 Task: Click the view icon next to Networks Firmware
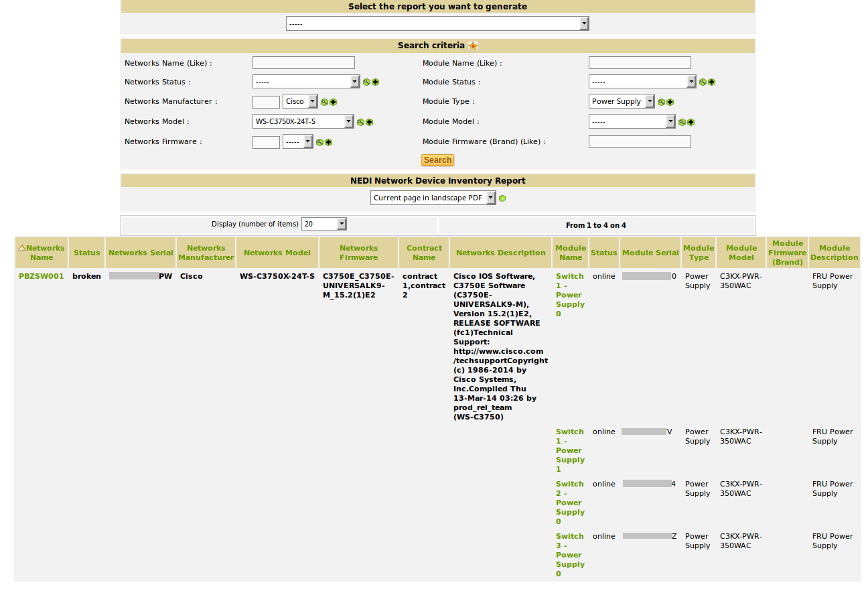[x=319, y=143]
